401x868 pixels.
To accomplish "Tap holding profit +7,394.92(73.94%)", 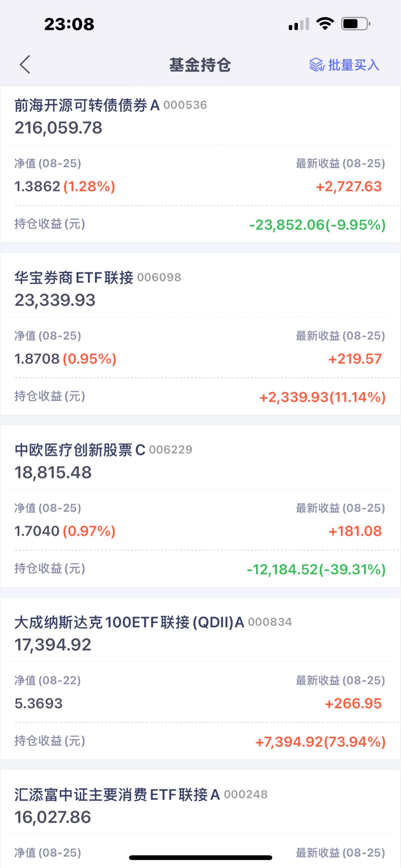I will click(x=320, y=742).
